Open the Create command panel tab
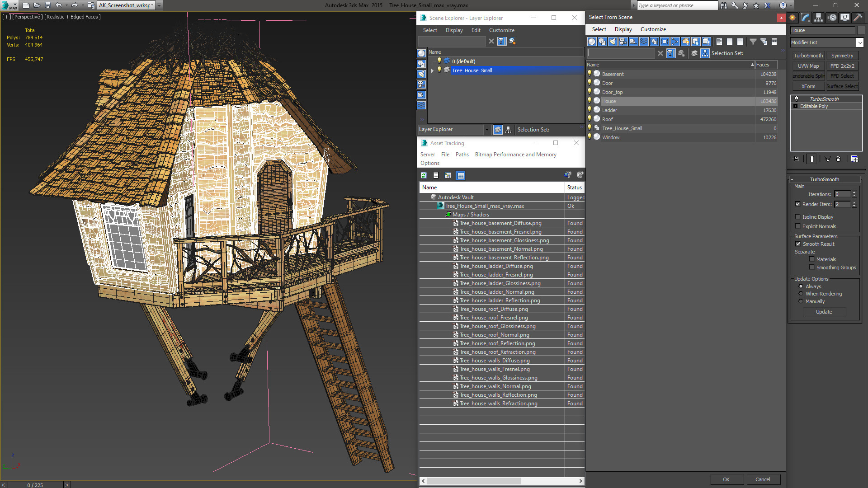Screen dimensions: 868x488 click(x=793, y=18)
